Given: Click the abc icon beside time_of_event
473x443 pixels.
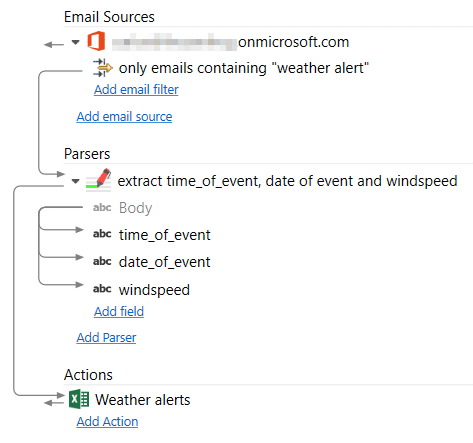Looking at the screenshot, I should [x=102, y=234].
